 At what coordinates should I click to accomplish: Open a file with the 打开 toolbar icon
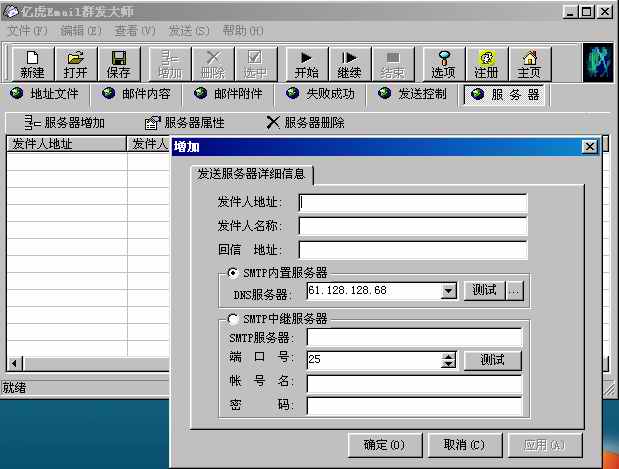[76, 64]
